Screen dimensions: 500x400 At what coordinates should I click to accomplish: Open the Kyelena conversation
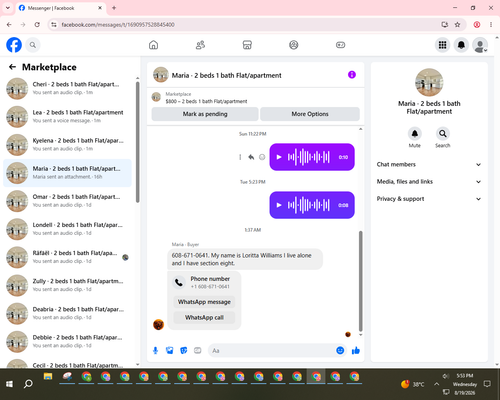click(68, 145)
